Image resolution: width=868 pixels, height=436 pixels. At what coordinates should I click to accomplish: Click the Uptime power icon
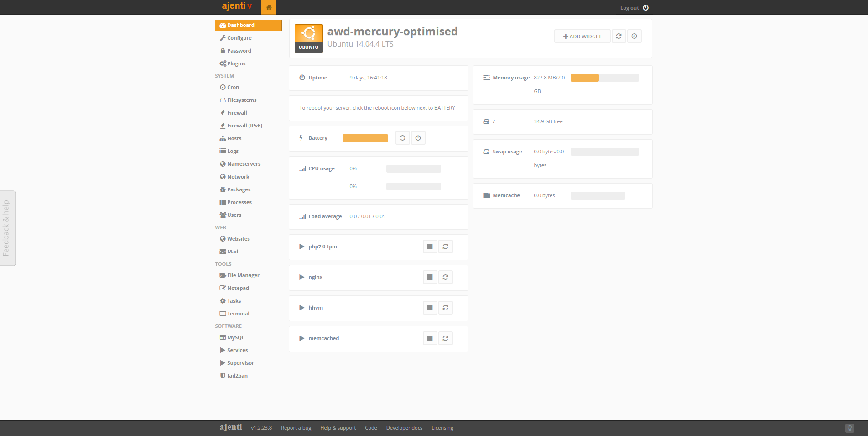click(302, 78)
